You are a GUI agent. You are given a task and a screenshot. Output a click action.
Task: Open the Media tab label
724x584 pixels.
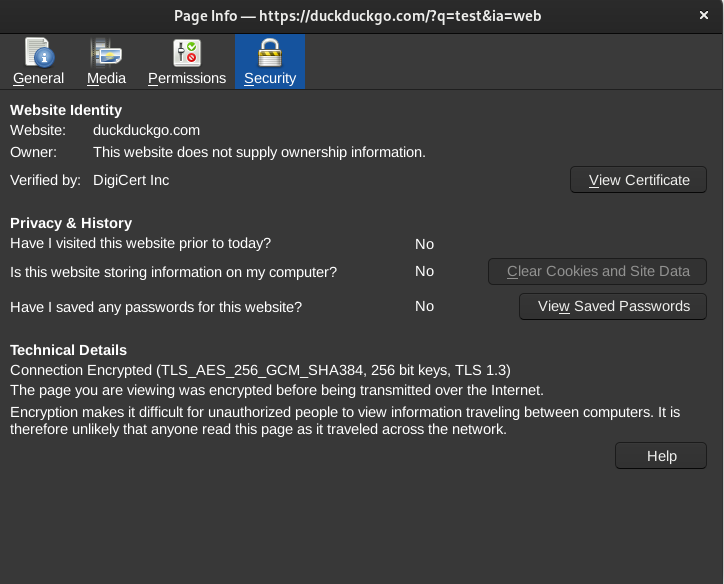[x=106, y=78]
